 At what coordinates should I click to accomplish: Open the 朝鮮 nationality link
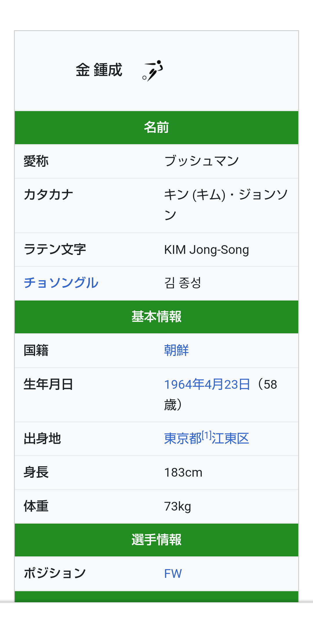176,350
